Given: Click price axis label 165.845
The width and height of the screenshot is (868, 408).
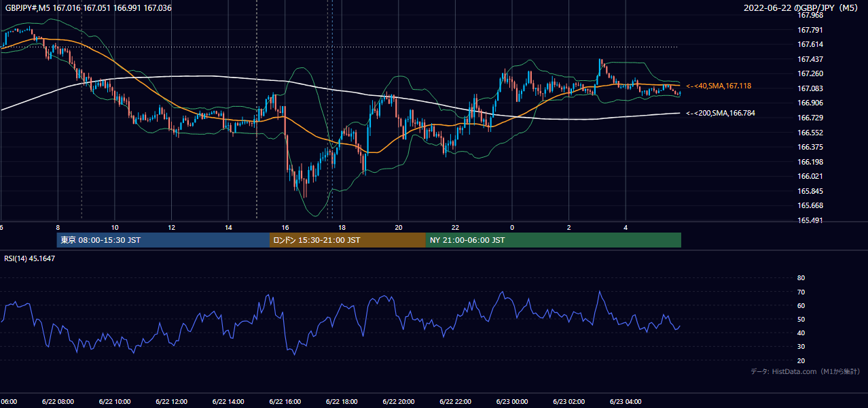Looking at the screenshot, I should (x=810, y=191).
